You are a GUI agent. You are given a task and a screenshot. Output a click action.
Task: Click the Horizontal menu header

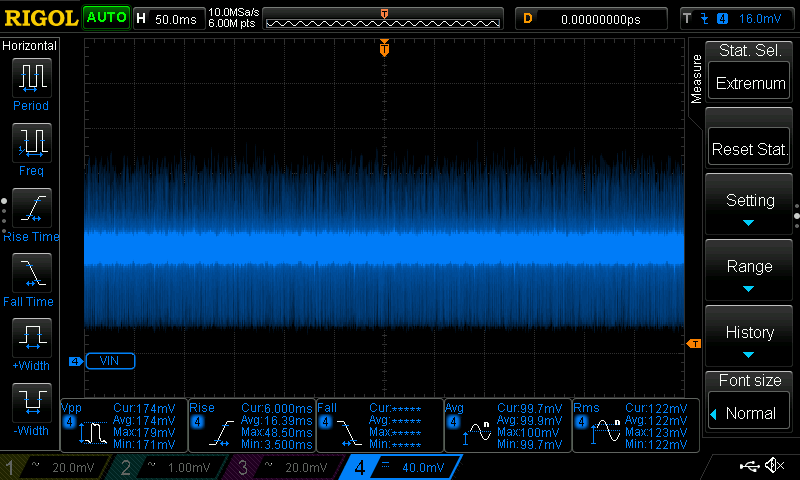(x=30, y=46)
